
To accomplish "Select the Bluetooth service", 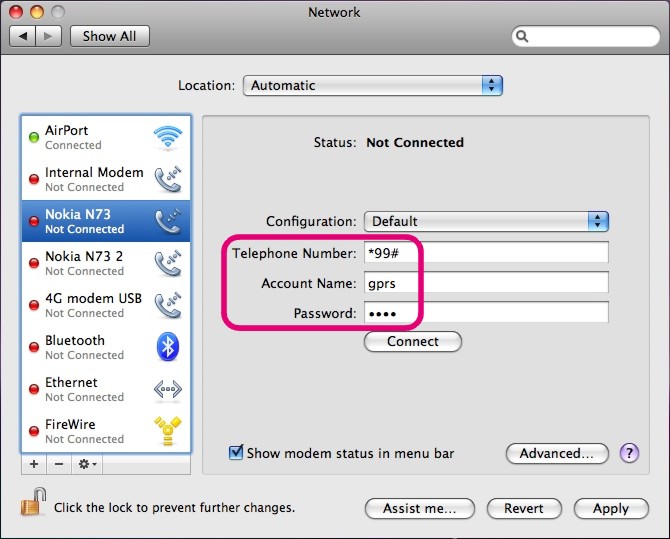I will (106, 347).
